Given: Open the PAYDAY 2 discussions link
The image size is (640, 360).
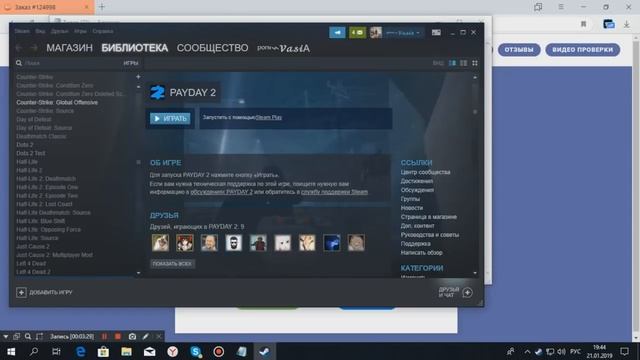Looking at the screenshot, I should tap(222, 192).
